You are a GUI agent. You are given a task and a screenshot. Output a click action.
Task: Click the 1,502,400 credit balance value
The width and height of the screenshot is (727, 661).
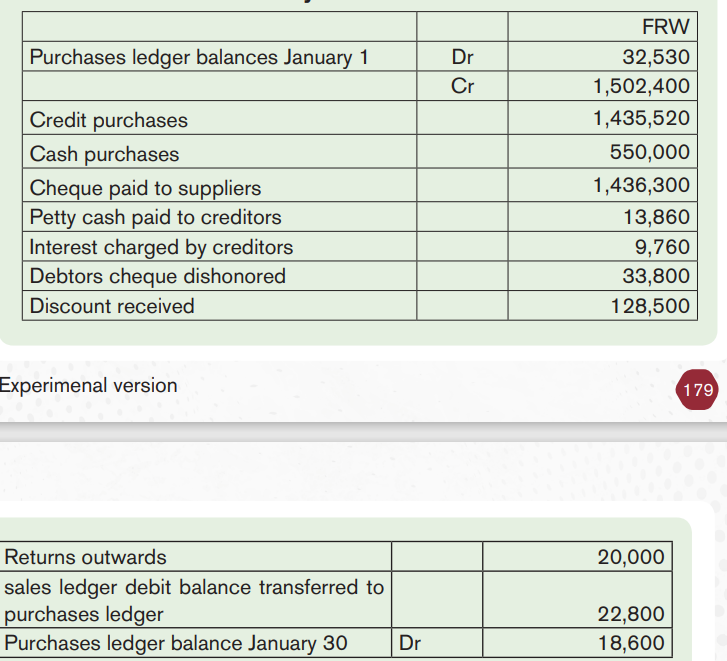pyautogui.click(x=641, y=86)
